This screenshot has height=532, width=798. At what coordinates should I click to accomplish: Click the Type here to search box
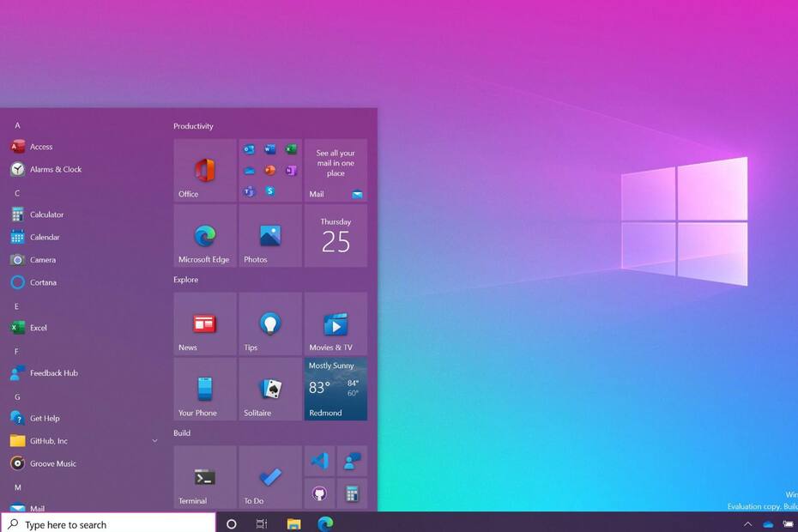point(108,523)
